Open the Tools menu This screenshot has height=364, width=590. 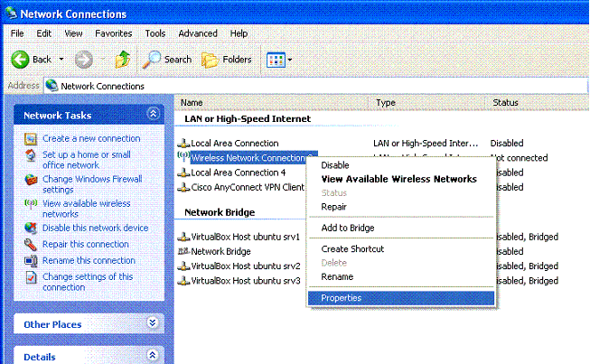[155, 33]
